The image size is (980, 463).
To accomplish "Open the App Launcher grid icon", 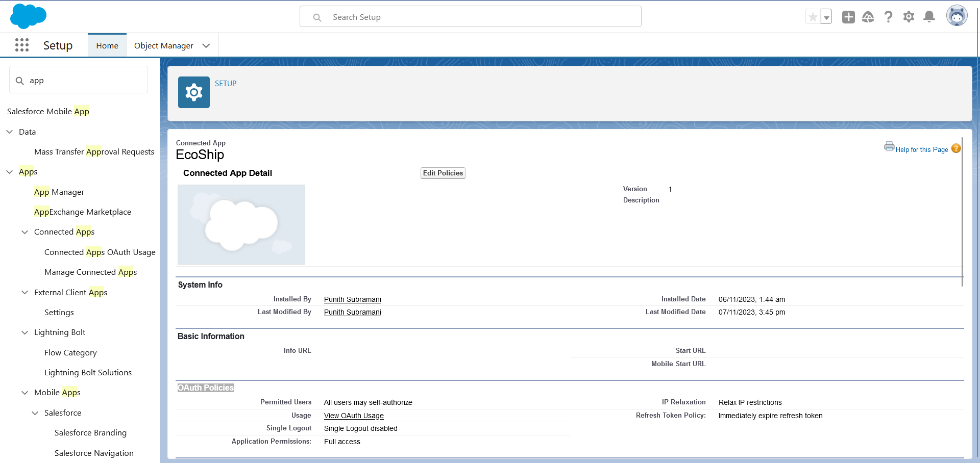I will (22, 45).
